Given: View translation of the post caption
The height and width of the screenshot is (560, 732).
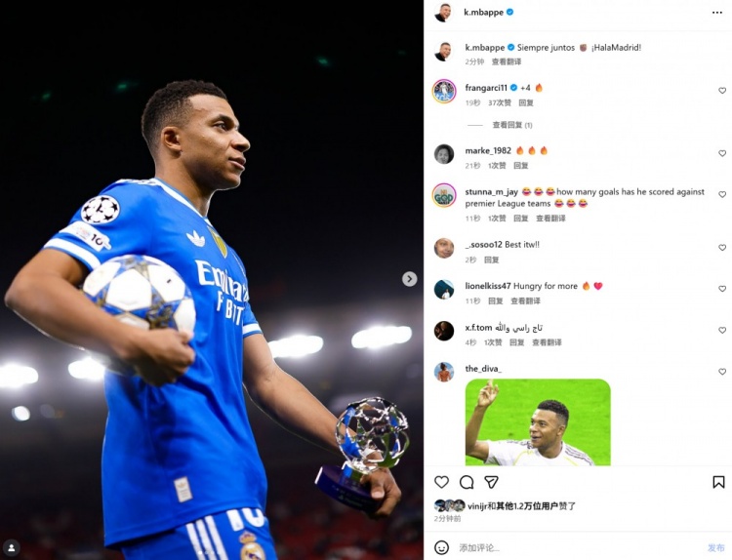Looking at the screenshot, I should coord(507,61).
